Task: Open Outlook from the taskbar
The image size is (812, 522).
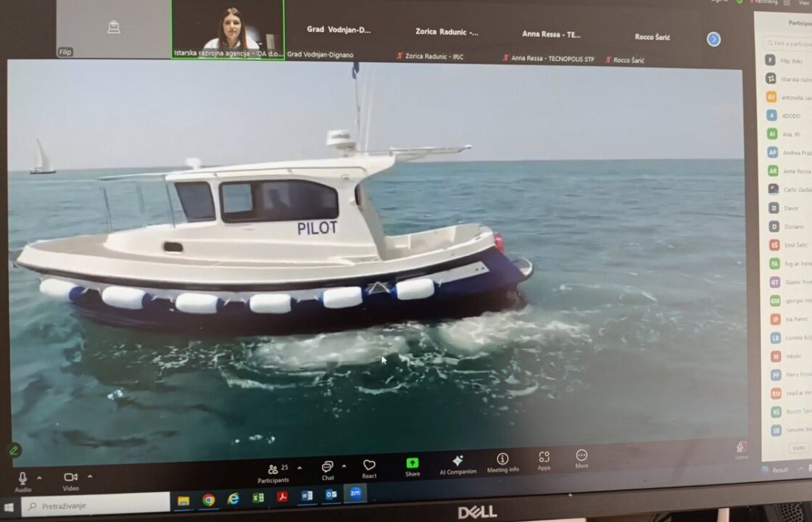Action: (331, 494)
